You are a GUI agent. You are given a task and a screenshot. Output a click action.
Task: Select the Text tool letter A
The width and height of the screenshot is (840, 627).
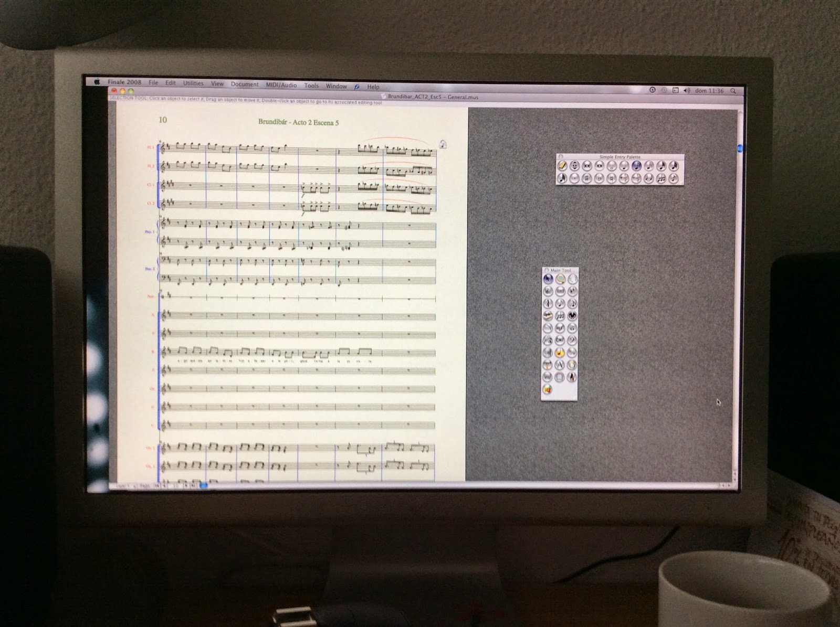pyautogui.click(x=560, y=365)
